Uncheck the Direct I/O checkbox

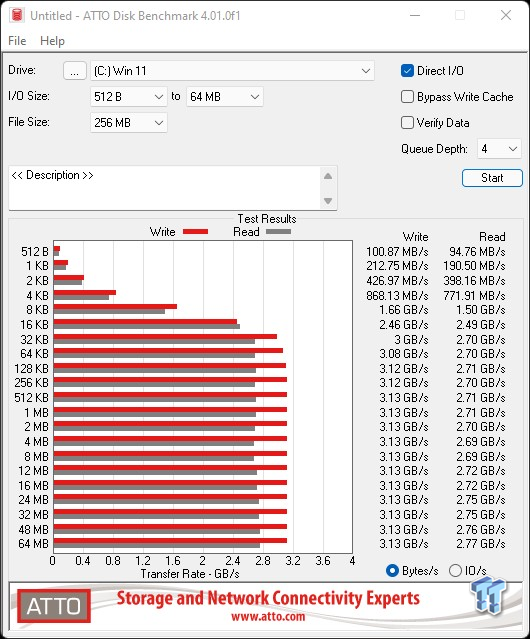[407, 71]
